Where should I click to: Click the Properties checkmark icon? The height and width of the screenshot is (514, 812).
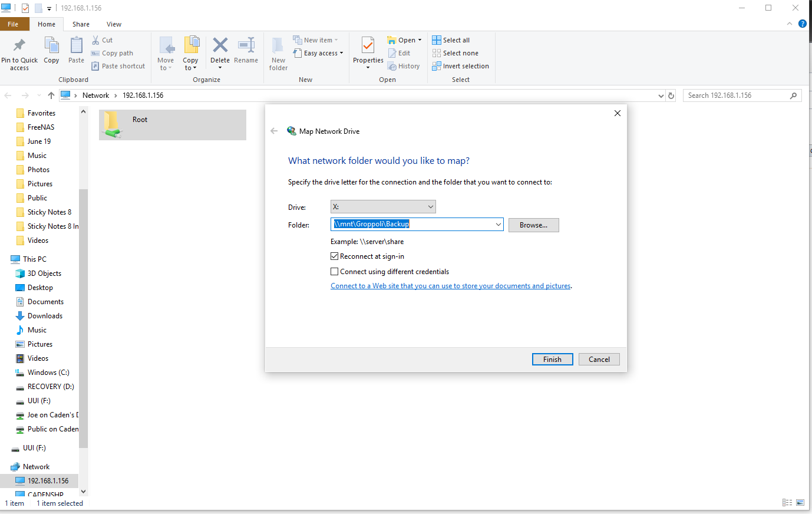click(368, 45)
